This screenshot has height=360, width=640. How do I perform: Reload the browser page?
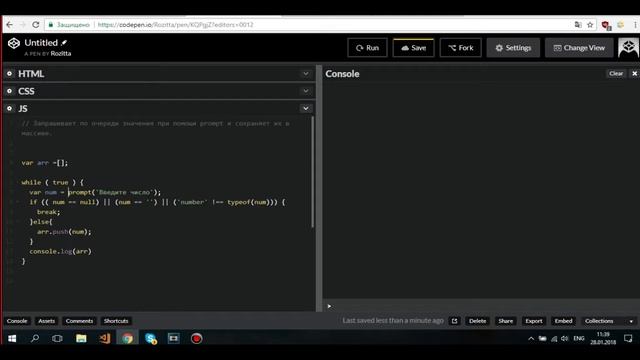click(36, 25)
